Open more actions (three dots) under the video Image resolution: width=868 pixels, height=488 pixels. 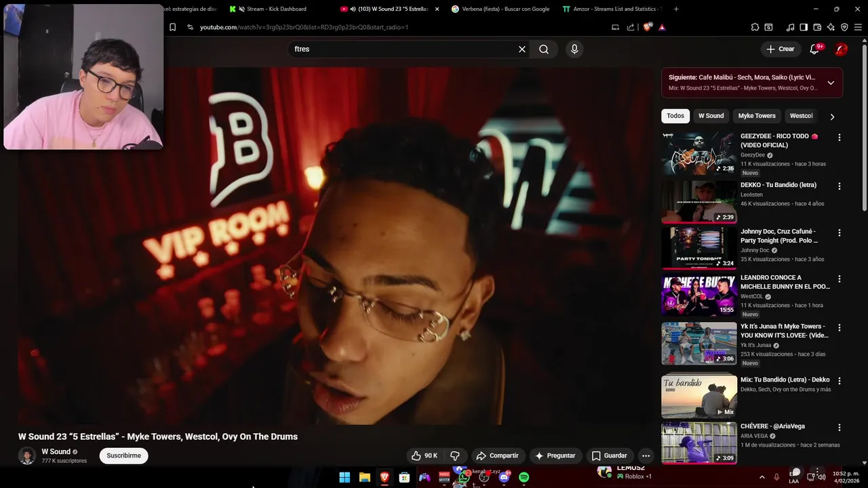tap(646, 455)
